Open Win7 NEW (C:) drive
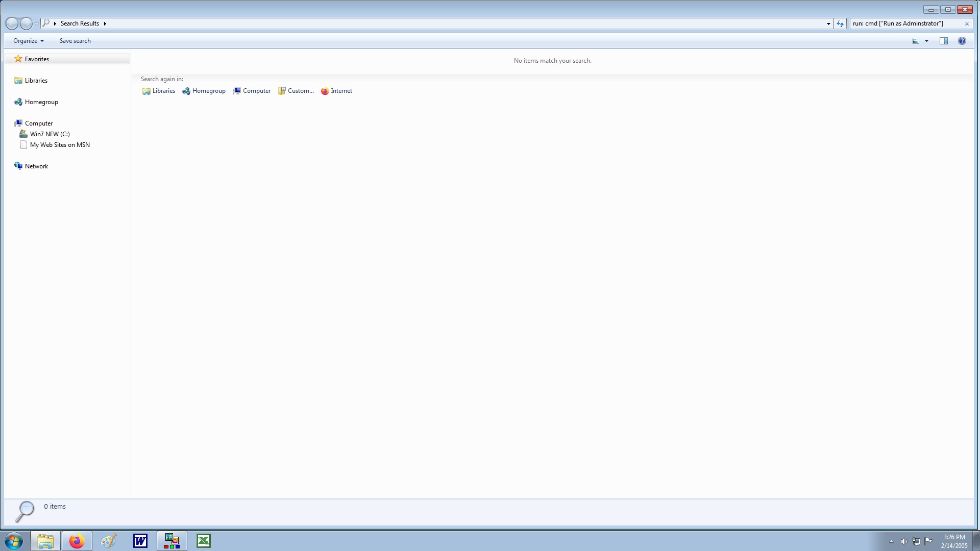Viewport: 980px width, 551px height. click(x=50, y=134)
